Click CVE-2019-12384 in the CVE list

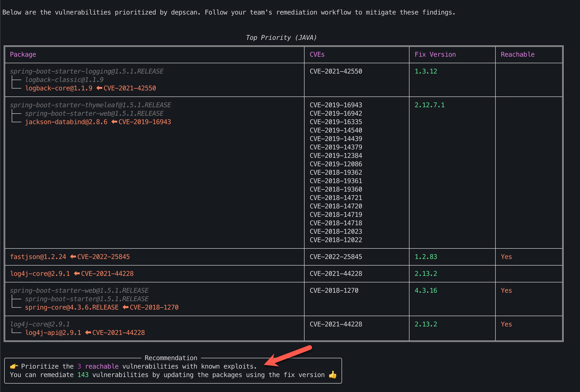(x=336, y=156)
